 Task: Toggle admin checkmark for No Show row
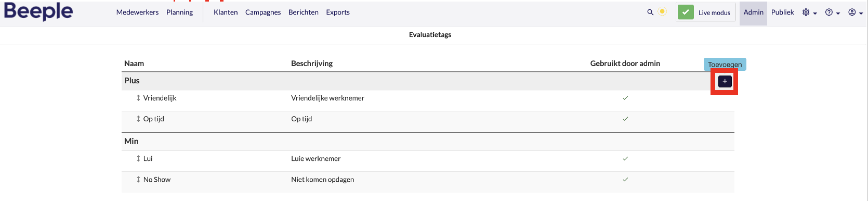[625, 179]
